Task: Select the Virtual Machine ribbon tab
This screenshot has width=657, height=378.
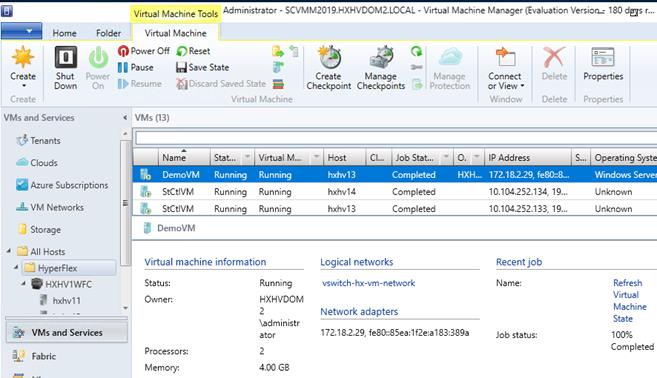Action: click(175, 33)
